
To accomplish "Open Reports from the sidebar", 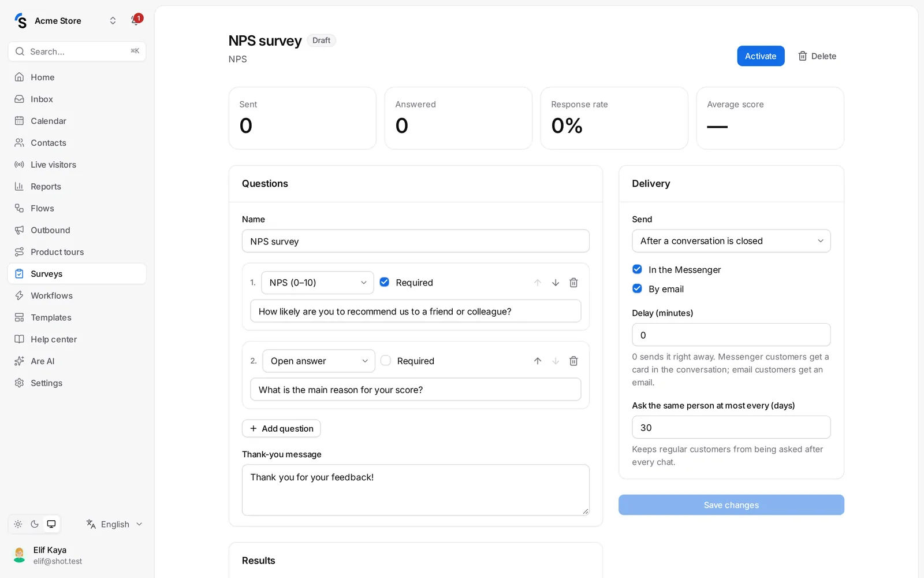I will pos(77,187).
